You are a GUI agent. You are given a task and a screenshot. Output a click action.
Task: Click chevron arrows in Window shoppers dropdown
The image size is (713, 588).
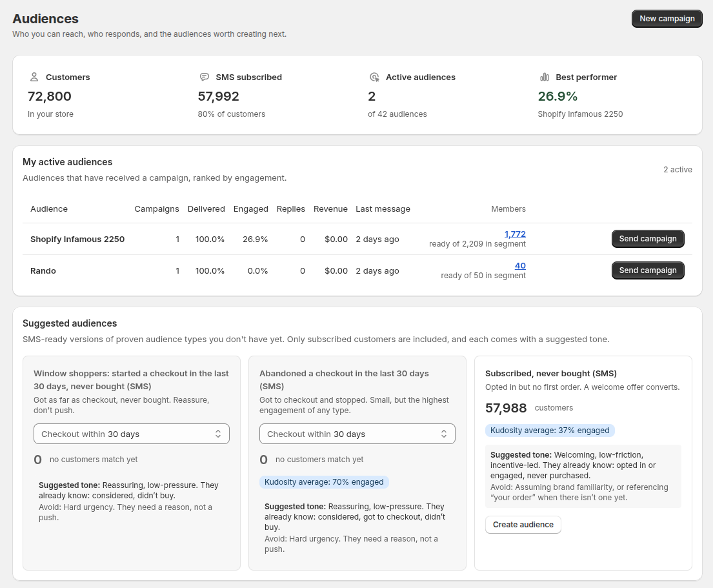click(218, 434)
